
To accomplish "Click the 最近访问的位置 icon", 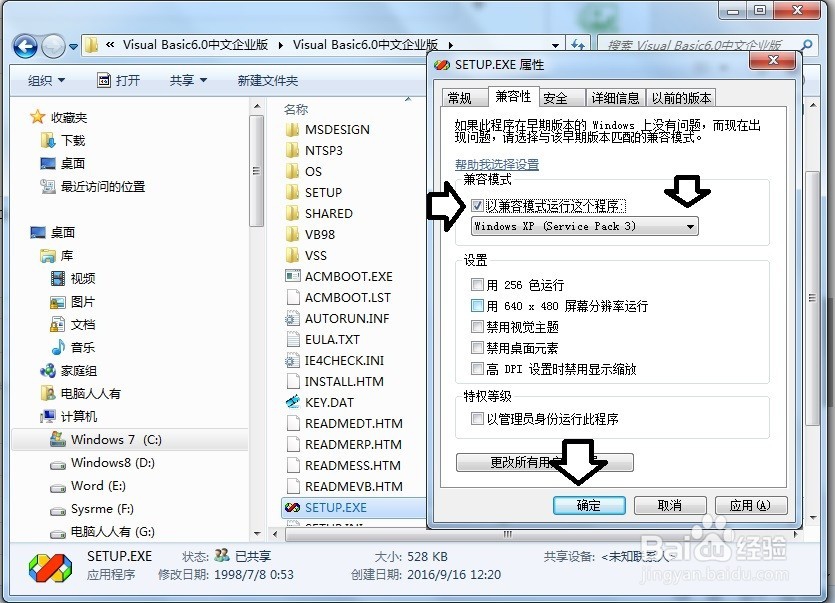I will pyautogui.click(x=48, y=186).
